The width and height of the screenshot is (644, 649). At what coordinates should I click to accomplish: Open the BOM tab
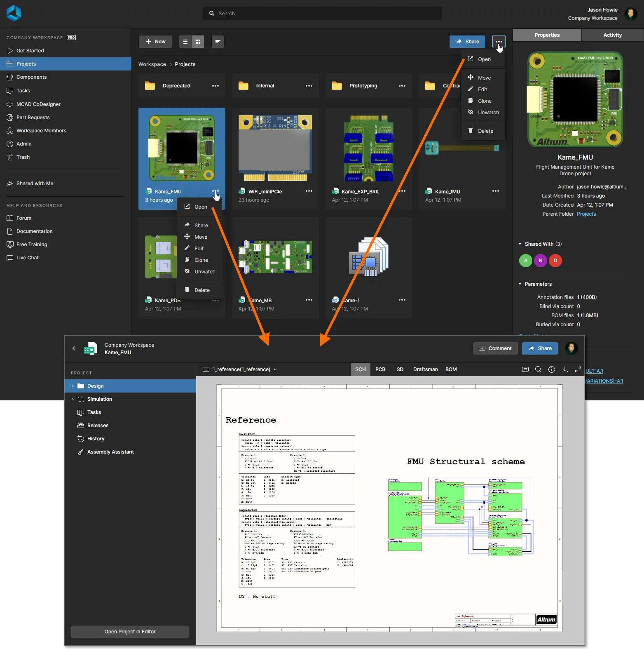coord(451,369)
